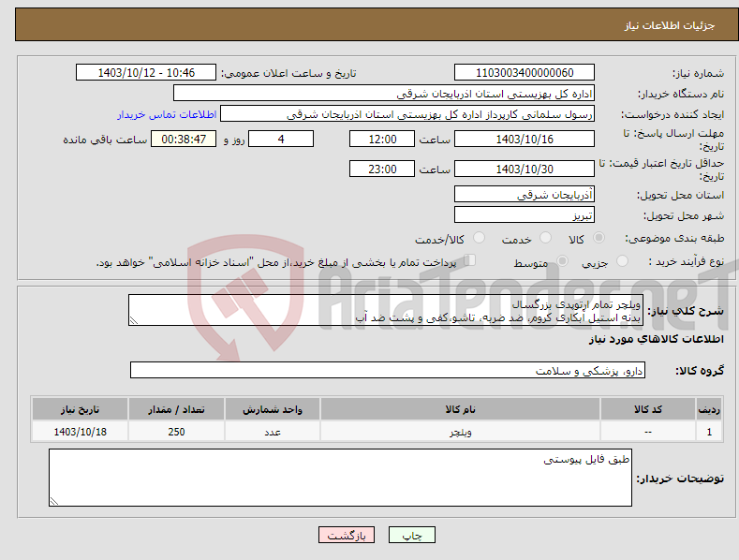Click the شرح کلی نیاز description textarea

(x=386, y=310)
